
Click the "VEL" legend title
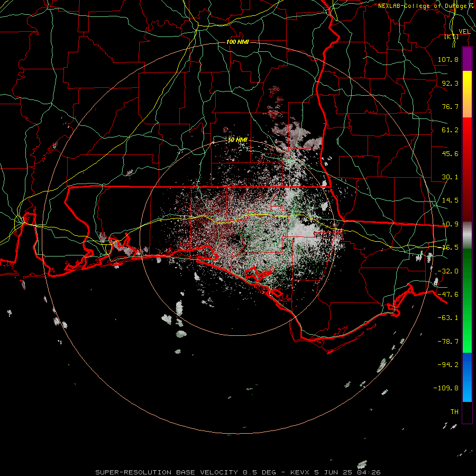click(464, 32)
